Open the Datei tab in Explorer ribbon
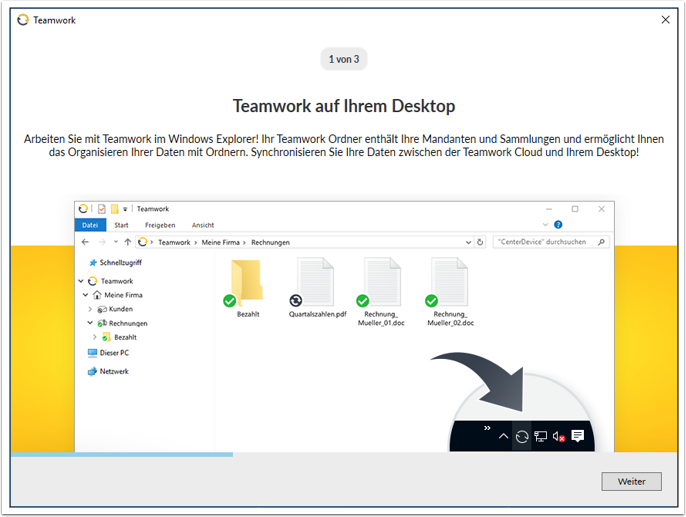This screenshot has height=517, width=686. [x=90, y=225]
